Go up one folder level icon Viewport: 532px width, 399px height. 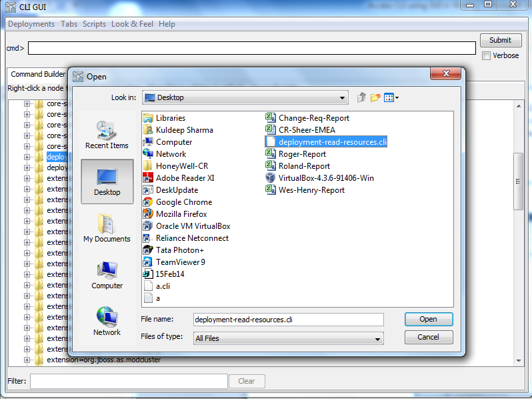point(362,98)
